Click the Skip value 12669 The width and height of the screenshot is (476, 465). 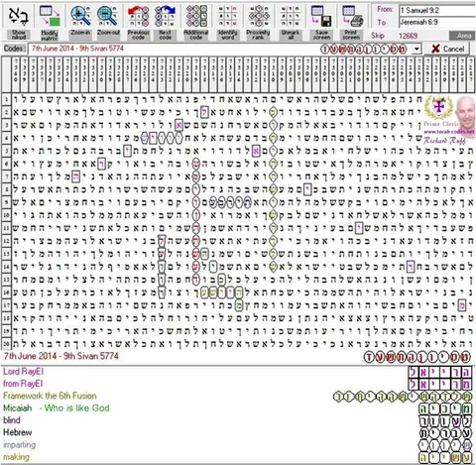coord(409,36)
